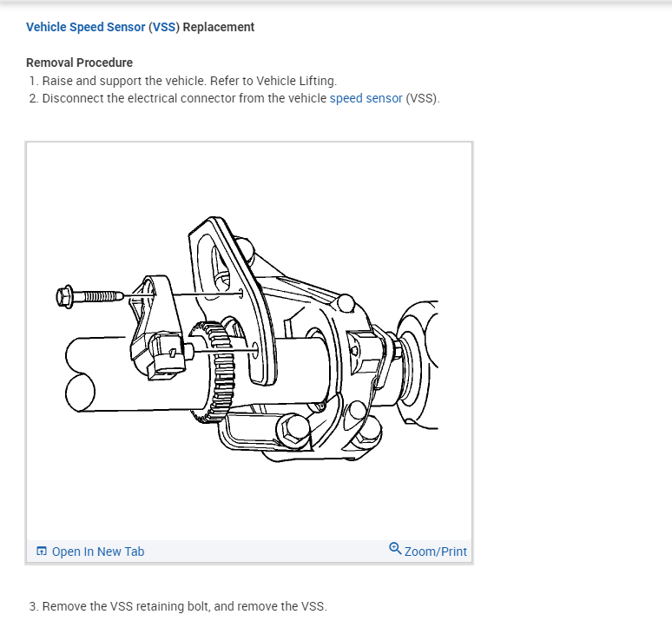Click the word 'Replacement' in the title

pos(219,27)
